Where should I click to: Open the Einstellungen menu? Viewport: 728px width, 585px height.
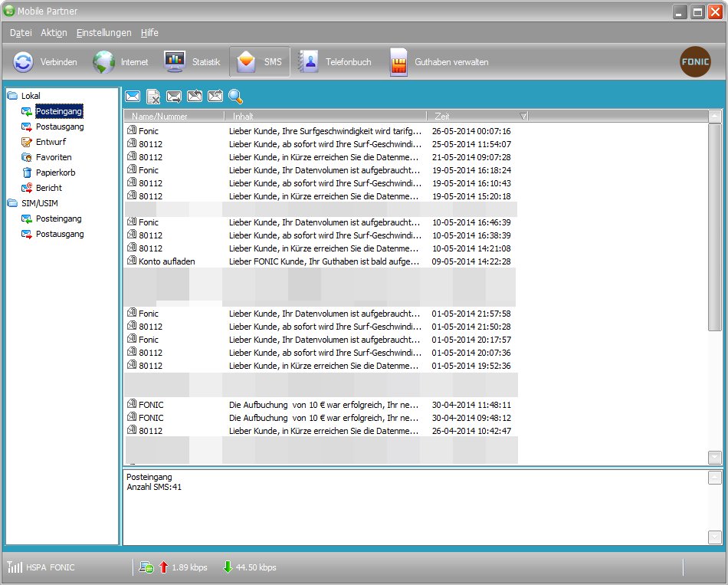pyautogui.click(x=104, y=32)
